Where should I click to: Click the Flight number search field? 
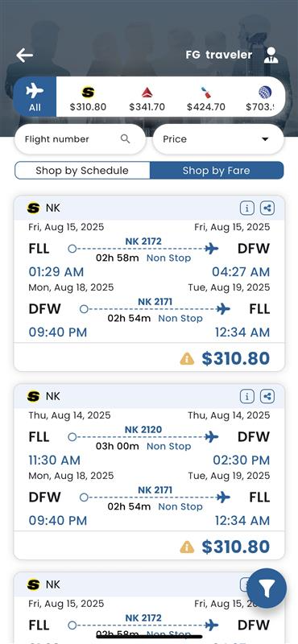point(81,139)
